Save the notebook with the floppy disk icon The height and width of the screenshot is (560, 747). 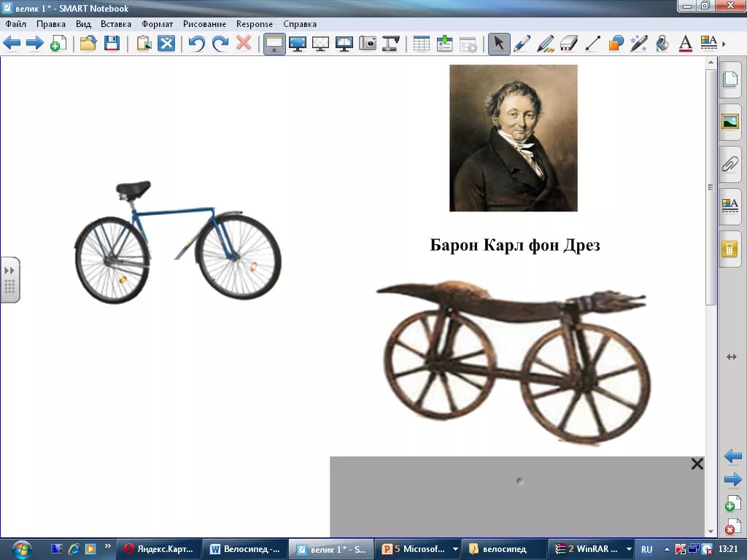pos(112,43)
